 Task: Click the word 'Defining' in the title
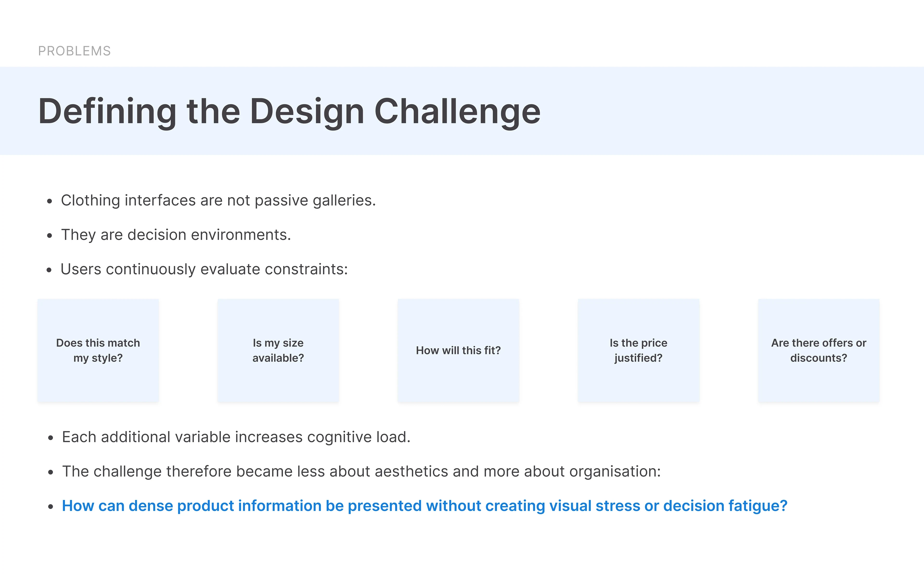click(107, 111)
